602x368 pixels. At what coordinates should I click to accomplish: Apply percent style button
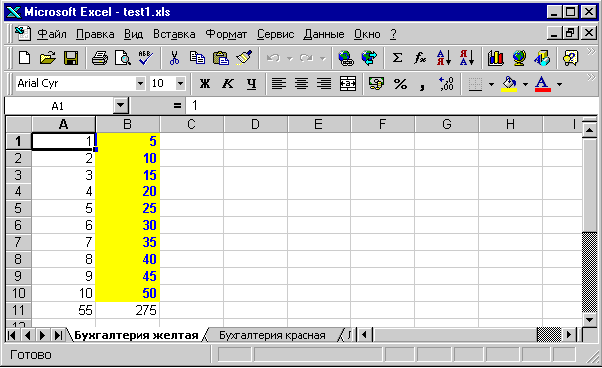(400, 83)
